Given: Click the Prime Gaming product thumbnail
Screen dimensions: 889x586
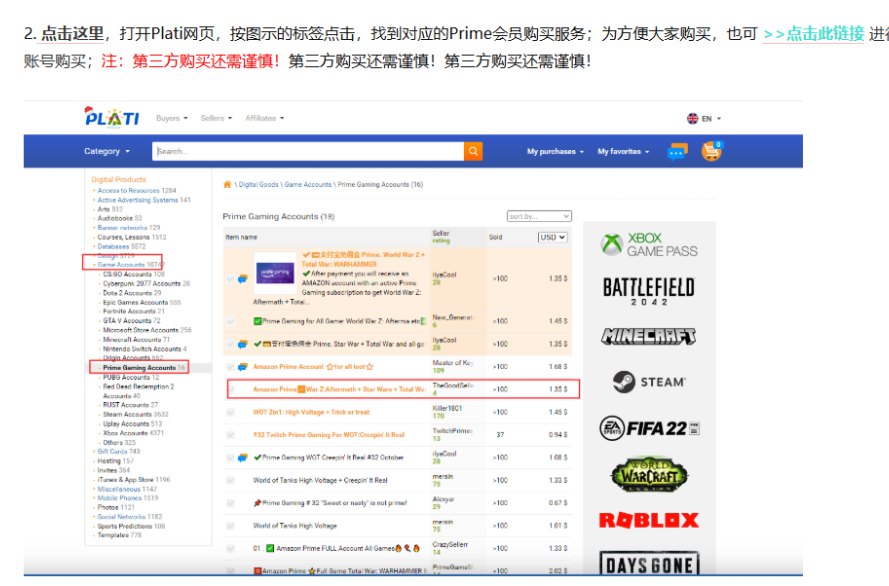Looking at the screenshot, I should [x=275, y=273].
